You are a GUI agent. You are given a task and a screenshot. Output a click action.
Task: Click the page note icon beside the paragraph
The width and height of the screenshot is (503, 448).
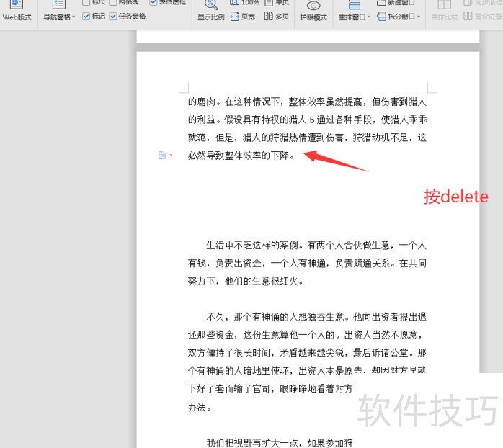pos(162,155)
